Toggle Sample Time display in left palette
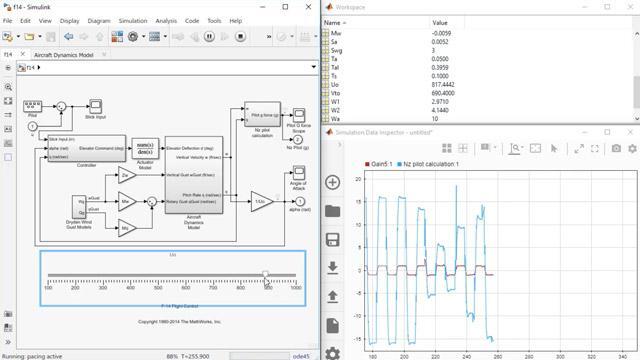The height and width of the screenshot is (360, 640). (8, 115)
